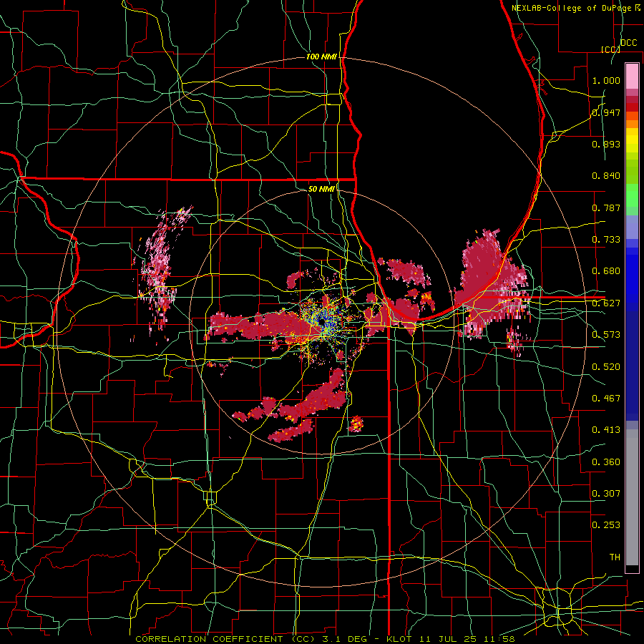Screen dimensions: 644x644
Task: Click the 0.360 legend value
Action: tap(606, 462)
